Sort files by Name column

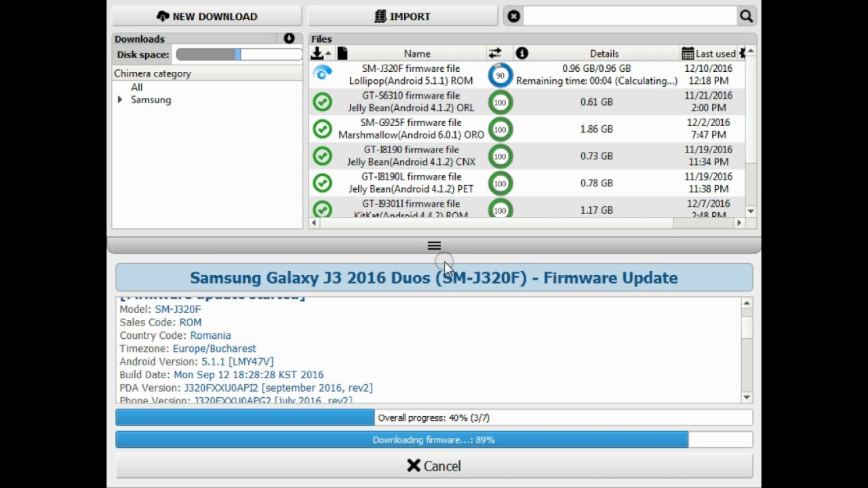417,54
